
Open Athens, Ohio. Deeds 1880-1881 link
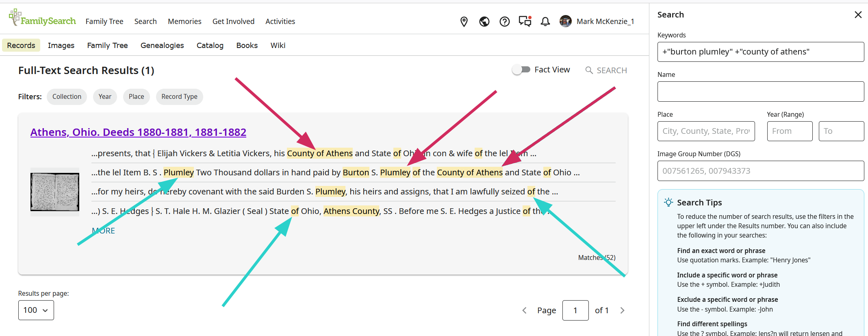(x=138, y=132)
